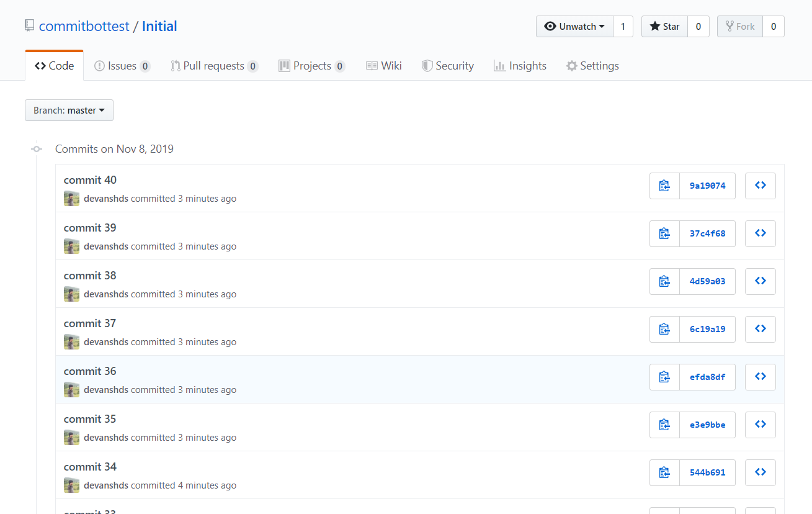
Task: Browse repository at commit 38
Action: tap(761, 281)
